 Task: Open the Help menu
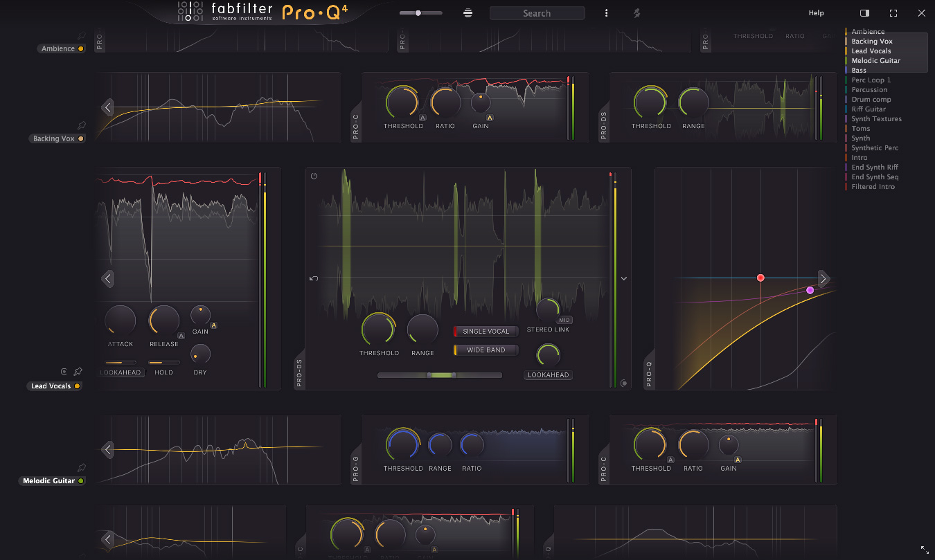point(816,12)
